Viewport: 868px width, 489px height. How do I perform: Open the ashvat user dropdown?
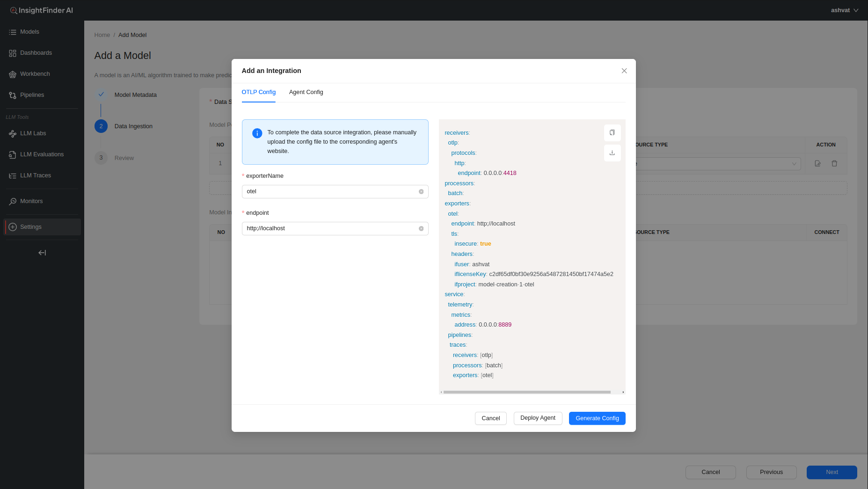tap(844, 10)
